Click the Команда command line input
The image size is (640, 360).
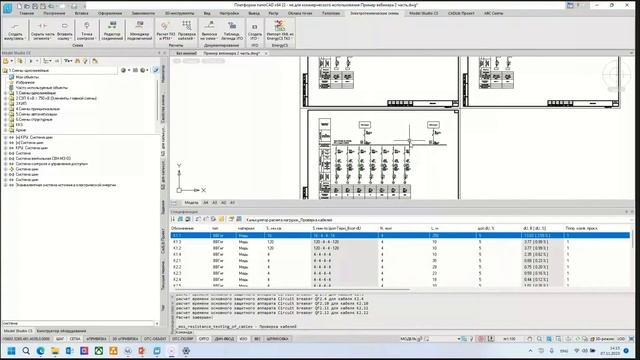tap(404, 332)
